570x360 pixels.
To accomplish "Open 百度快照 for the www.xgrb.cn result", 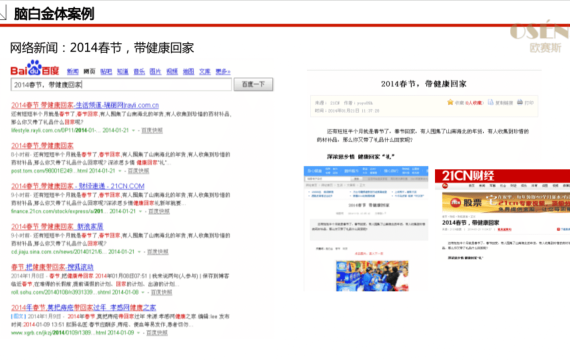I will point(157,333).
